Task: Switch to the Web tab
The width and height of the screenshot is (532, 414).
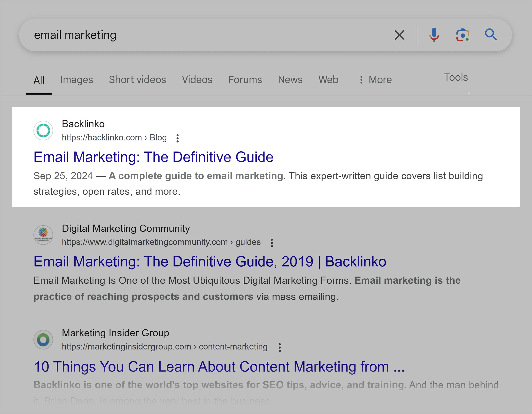Action: click(328, 80)
